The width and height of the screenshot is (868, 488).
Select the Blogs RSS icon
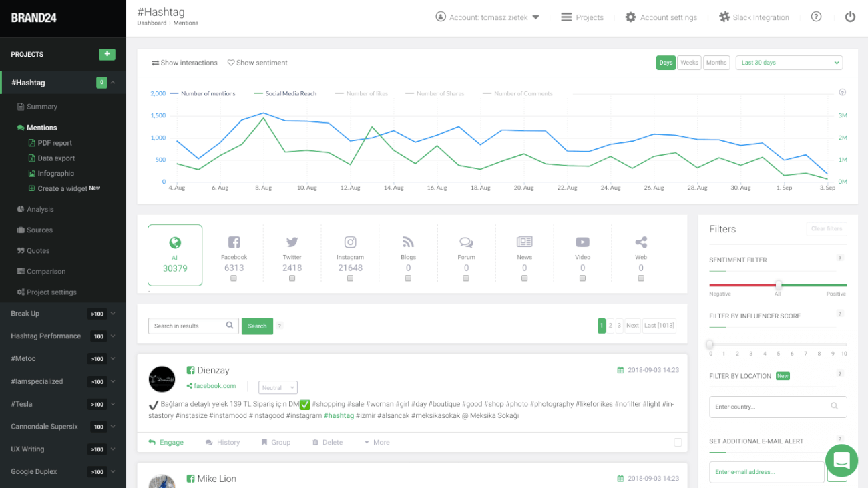[408, 242]
